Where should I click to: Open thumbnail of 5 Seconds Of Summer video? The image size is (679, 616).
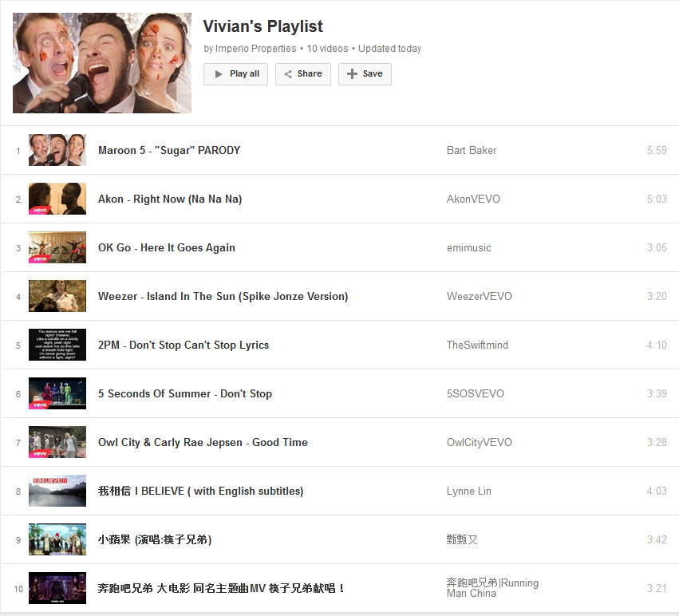pyautogui.click(x=57, y=393)
